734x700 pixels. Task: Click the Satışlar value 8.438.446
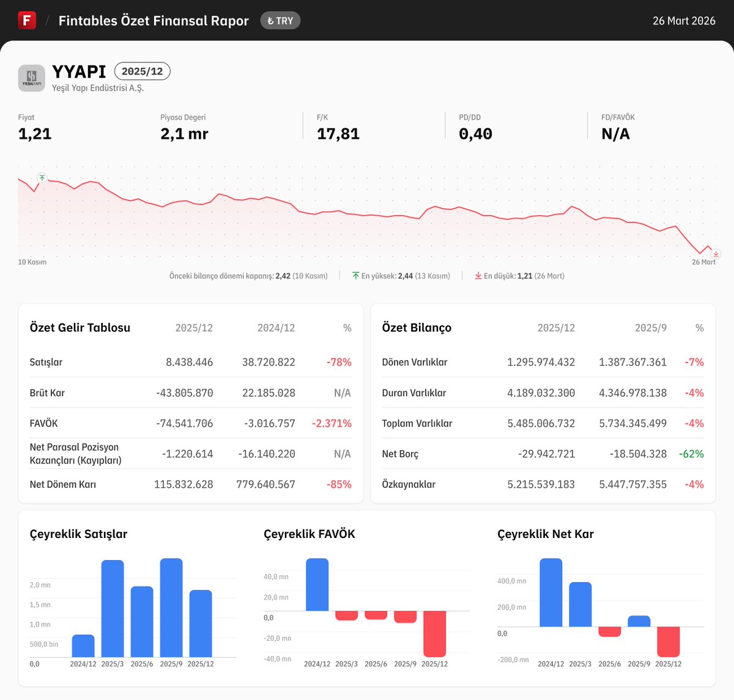[x=190, y=362]
